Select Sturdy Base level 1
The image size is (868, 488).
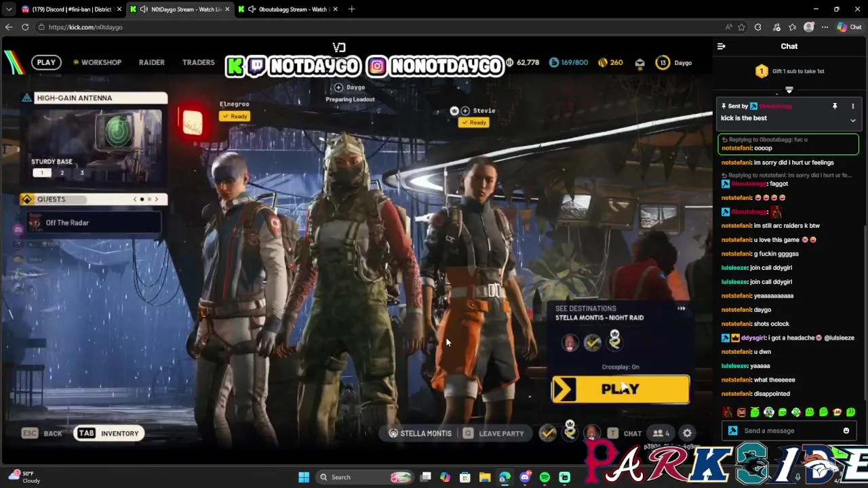tap(41, 173)
